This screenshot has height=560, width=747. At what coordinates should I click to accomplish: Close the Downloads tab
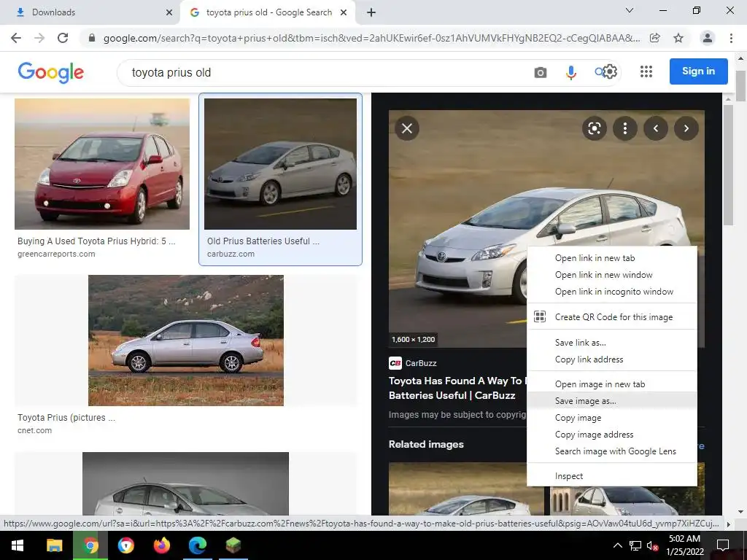click(169, 12)
